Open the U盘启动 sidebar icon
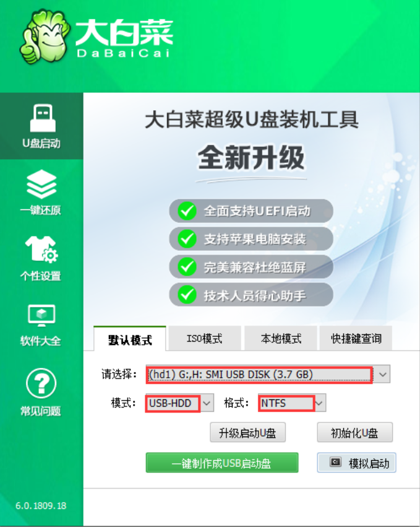This screenshot has width=420, height=527. click(43, 118)
